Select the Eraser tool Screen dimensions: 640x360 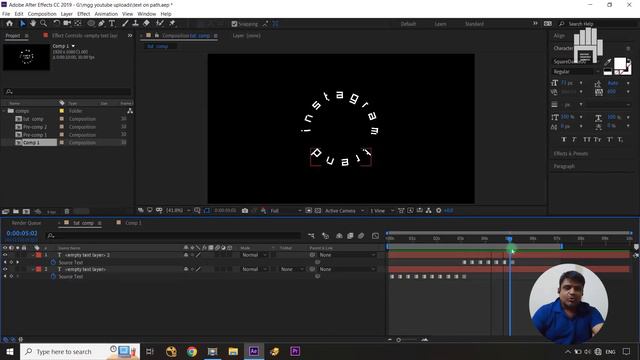[146, 24]
